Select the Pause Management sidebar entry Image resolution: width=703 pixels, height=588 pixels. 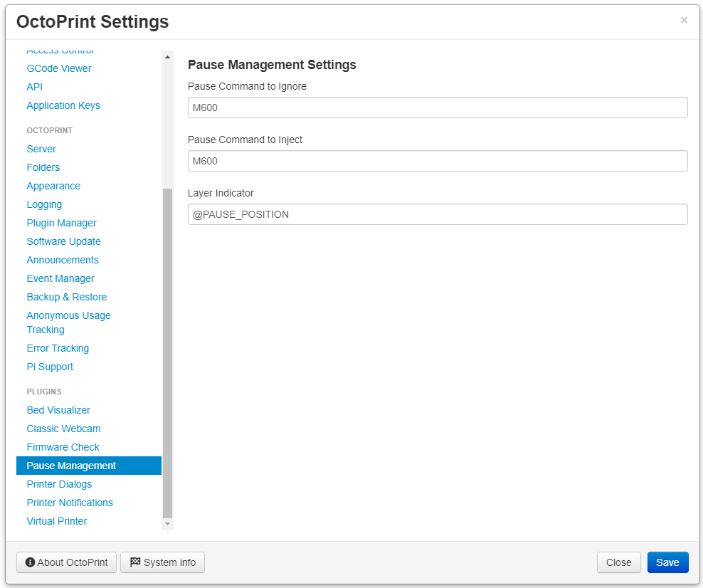(89, 466)
